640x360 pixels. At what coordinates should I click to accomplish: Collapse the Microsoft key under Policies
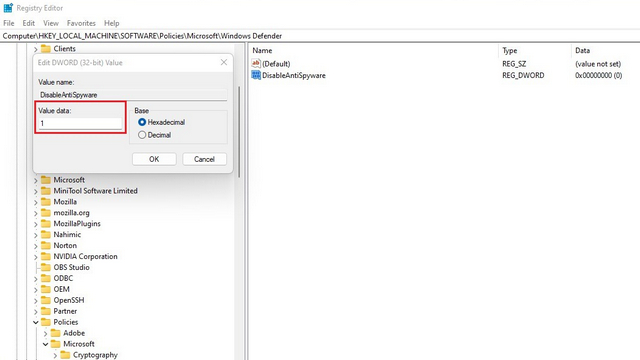pos(45,344)
